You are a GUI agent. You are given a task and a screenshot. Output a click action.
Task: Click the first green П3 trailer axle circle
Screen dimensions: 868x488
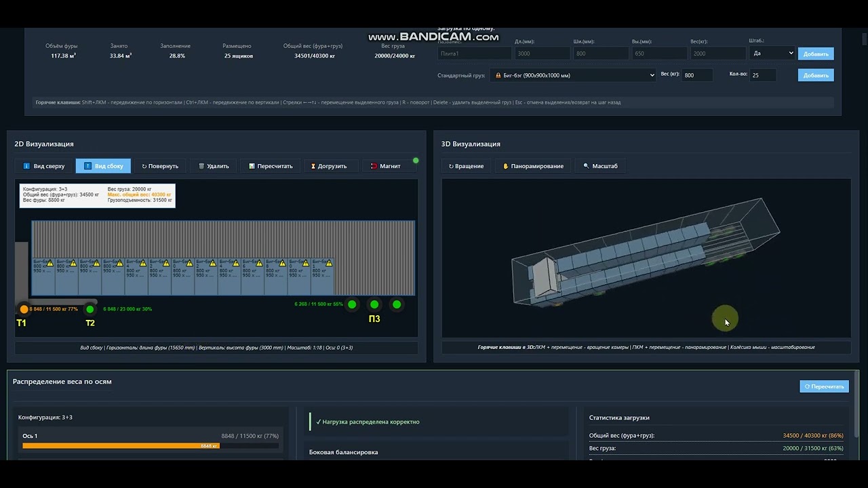coord(351,304)
